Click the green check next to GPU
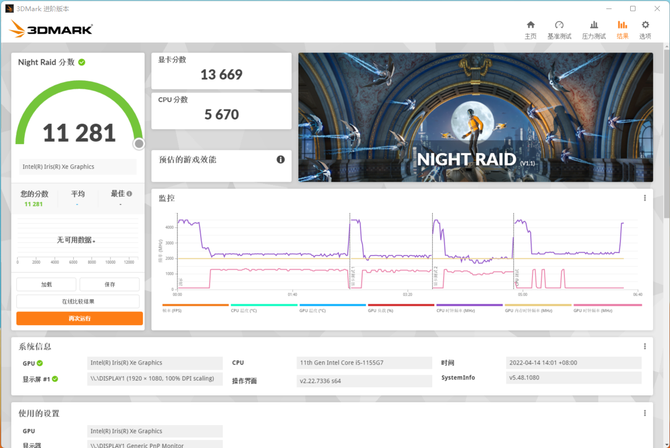The height and width of the screenshot is (448, 670). pos(40,363)
